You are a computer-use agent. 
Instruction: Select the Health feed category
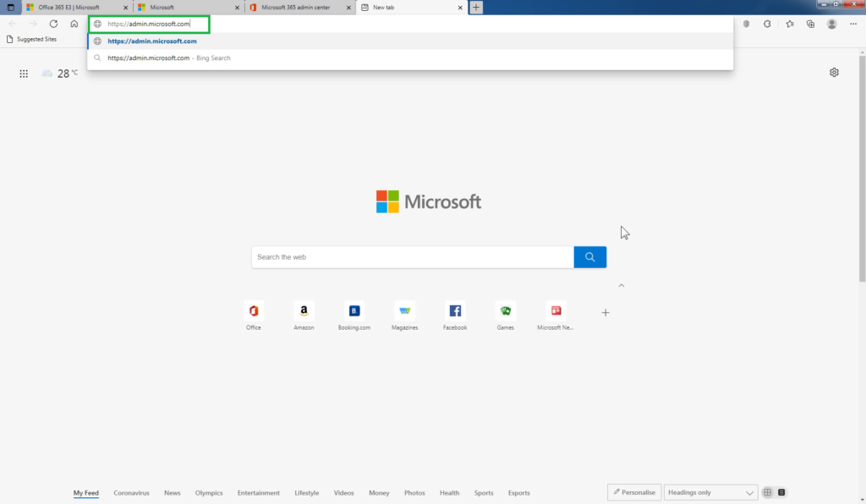coord(450,493)
